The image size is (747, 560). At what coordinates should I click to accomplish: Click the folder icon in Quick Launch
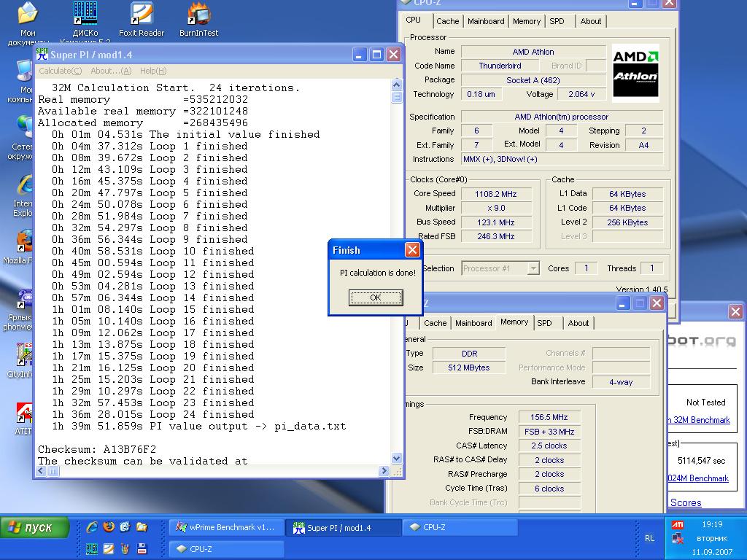(x=142, y=526)
